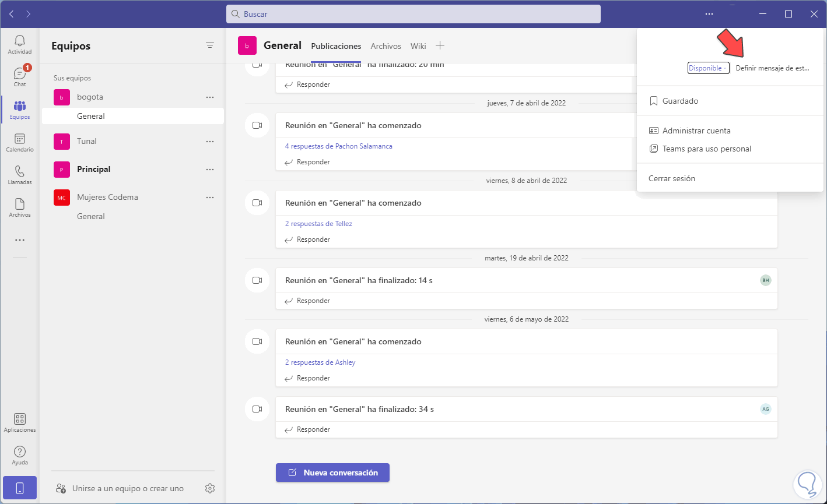Open the Calendario icon
Image resolution: width=827 pixels, height=504 pixels.
(20, 142)
